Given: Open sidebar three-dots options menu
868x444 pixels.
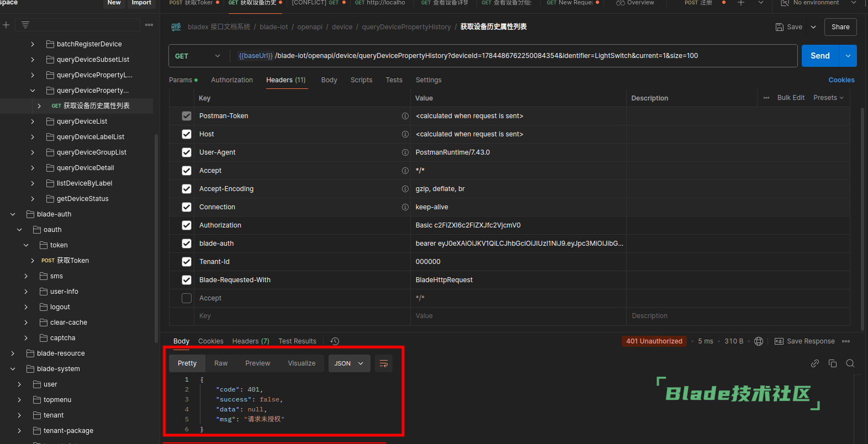Looking at the screenshot, I should pyautogui.click(x=149, y=25).
